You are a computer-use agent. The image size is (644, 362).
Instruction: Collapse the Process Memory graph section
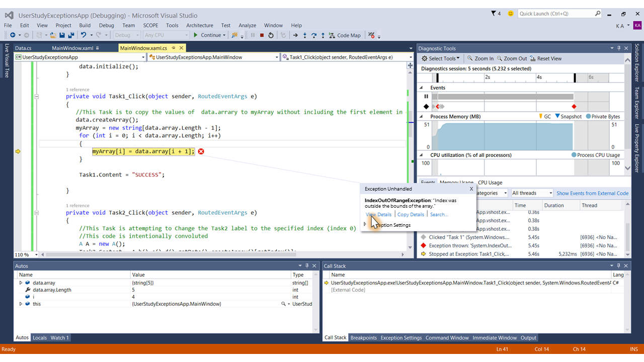click(422, 117)
